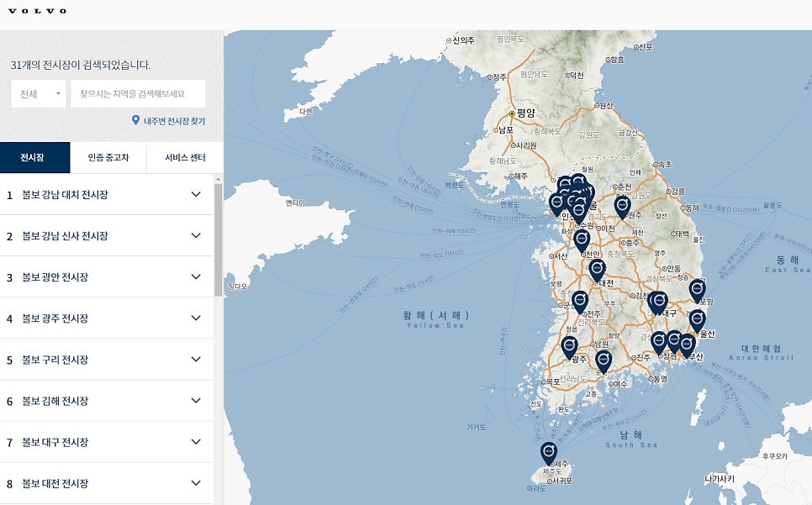Select 볼보 강남 대치 전시장 list text

tap(65, 195)
